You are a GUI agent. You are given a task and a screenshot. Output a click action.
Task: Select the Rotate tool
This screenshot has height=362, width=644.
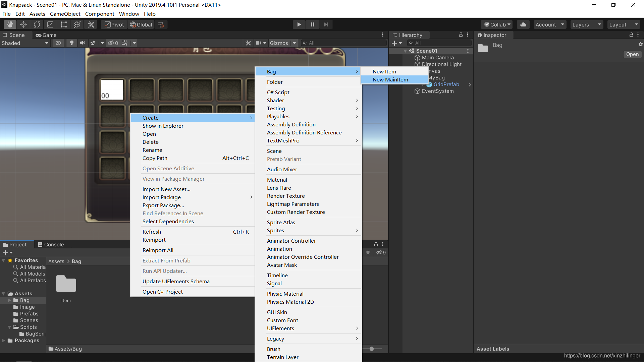pyautogui.click(x=37, y=24)
